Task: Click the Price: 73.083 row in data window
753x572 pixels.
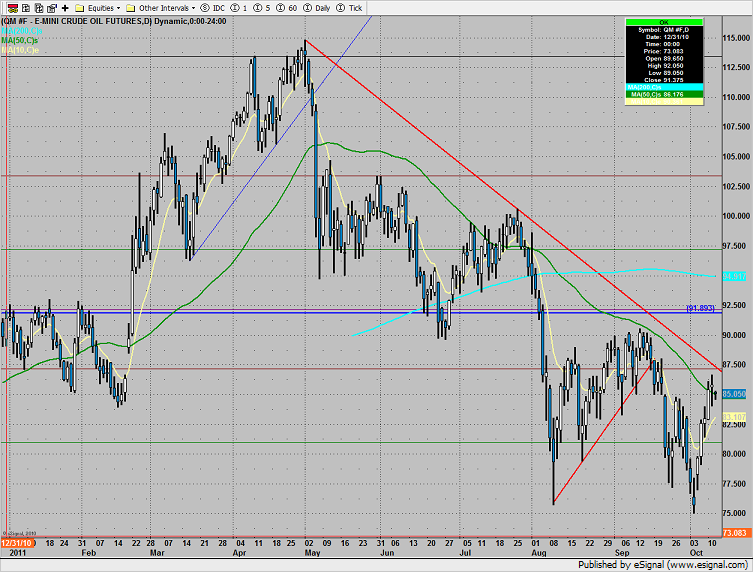Action: coord(664,51)
